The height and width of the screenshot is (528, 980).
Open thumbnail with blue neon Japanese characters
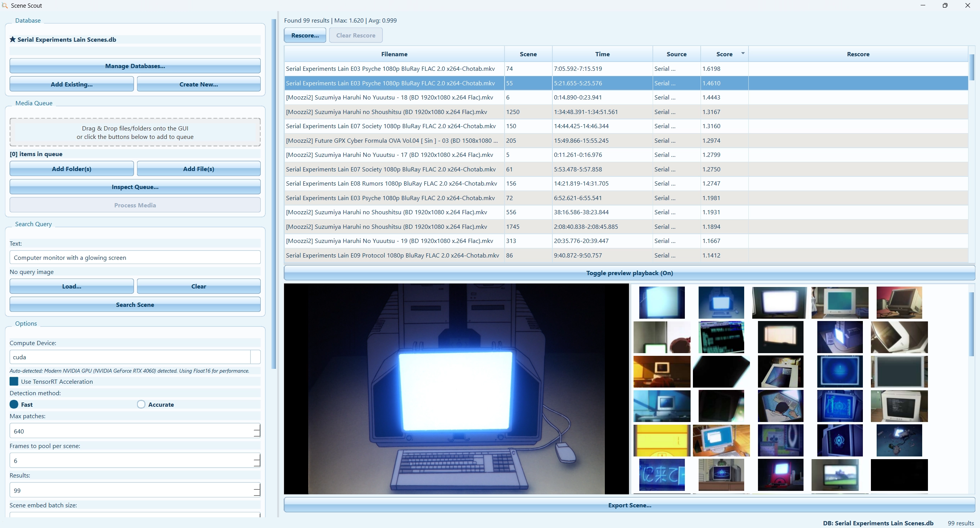[662, 475]
